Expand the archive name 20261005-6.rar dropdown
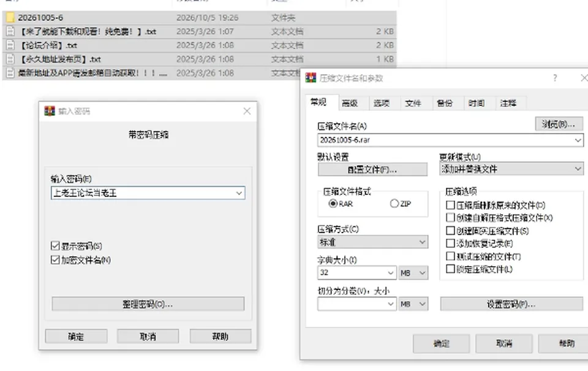Image resolution: width=588 pixels, height=371 pixels. click(x=578, y=140)
